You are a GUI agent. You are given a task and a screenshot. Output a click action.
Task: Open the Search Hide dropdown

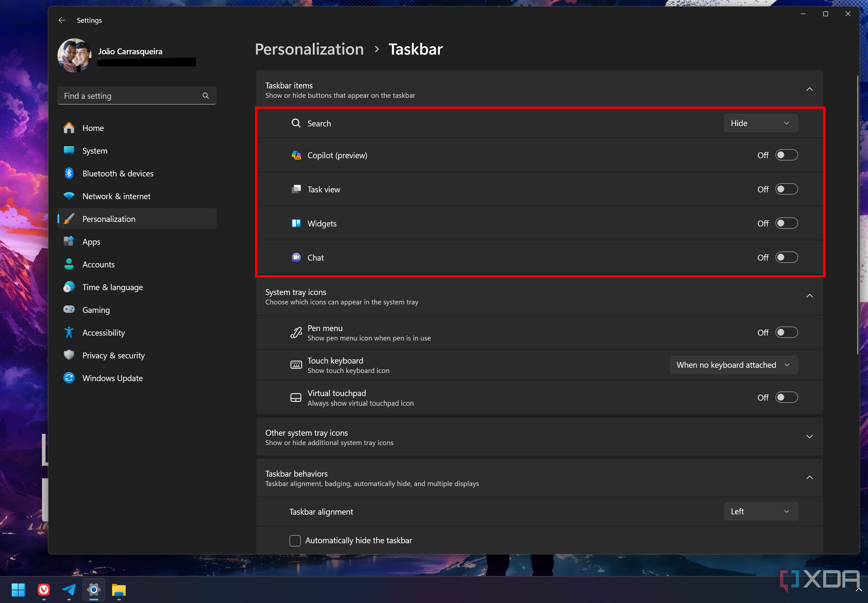[761, 123]
